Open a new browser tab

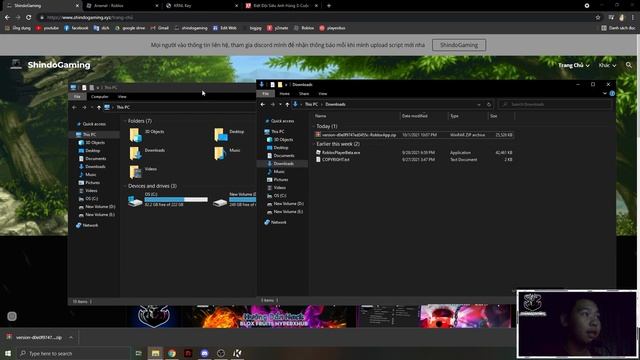329,6
